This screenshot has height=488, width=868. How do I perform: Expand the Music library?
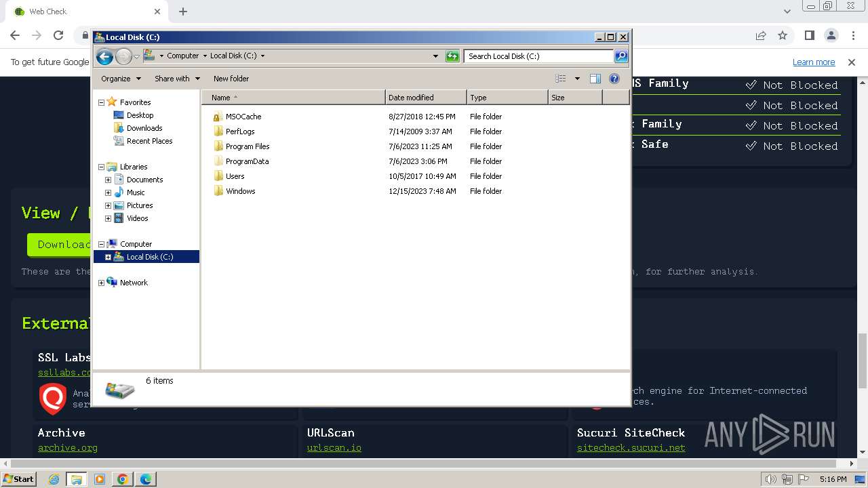click(x=108, y=192)
